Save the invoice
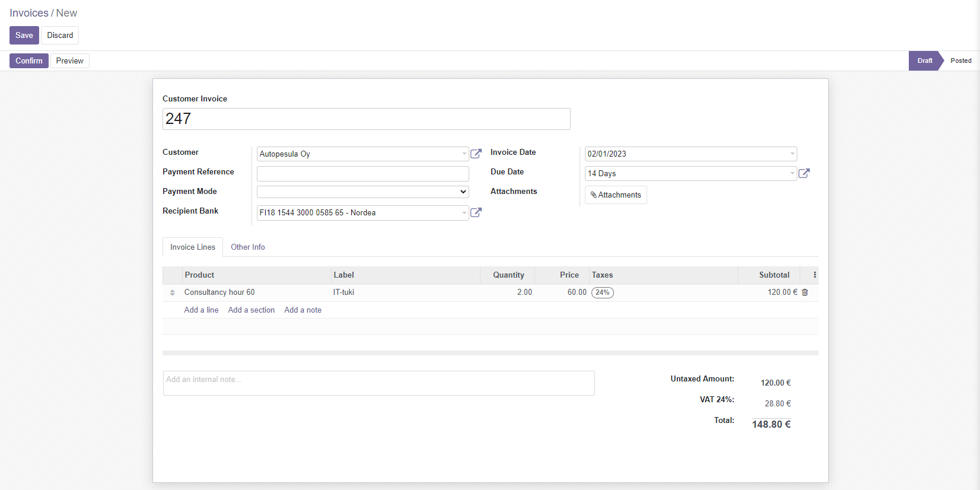Image resolution: width=980 pixels, height=490 pixels. 24,35
